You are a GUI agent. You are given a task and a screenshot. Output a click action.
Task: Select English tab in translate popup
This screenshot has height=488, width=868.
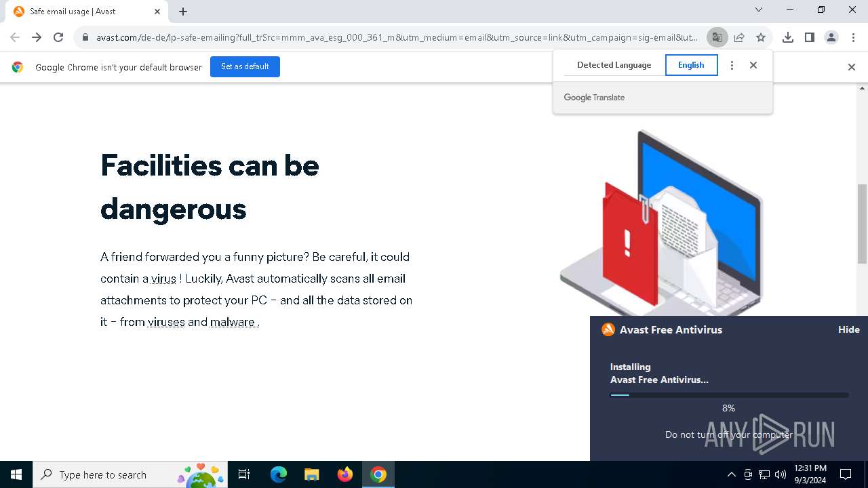click(691, 65)
